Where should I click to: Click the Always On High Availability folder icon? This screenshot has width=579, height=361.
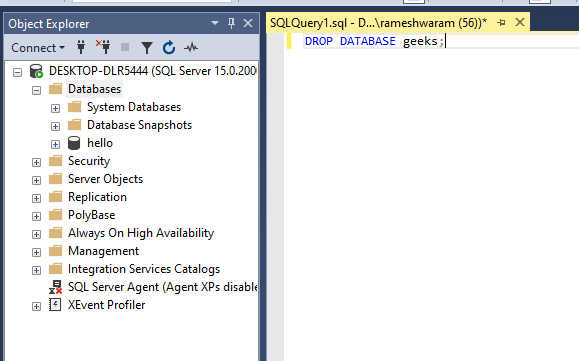coord(55,233)
